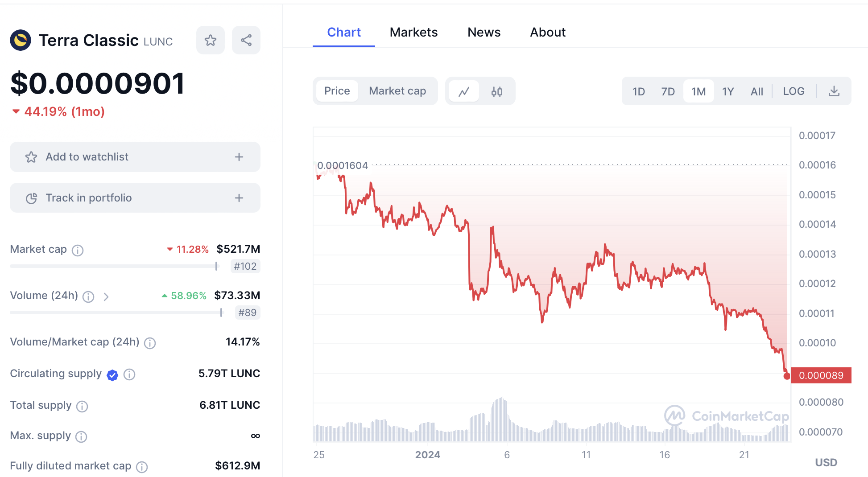The image size is (868, 477).
Task: Select the 1Y time range button
Action: [x=728, y=91]
